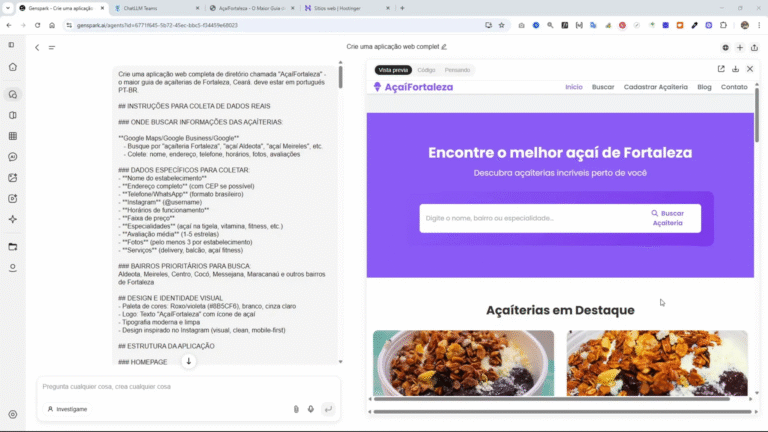
Task: Click the Buscar Açaiteria search button
Action: (x=668, y=218)
